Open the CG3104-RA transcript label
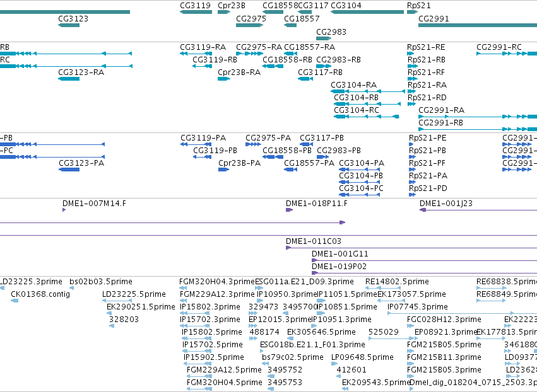The height and width of the screenshot is (392, 537). pos(354,85)
